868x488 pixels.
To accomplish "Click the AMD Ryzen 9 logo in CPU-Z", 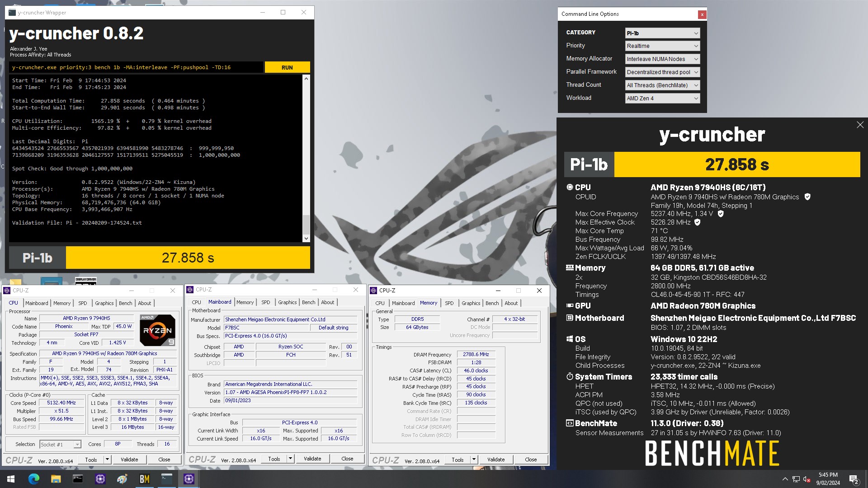I will coord(157,330).
